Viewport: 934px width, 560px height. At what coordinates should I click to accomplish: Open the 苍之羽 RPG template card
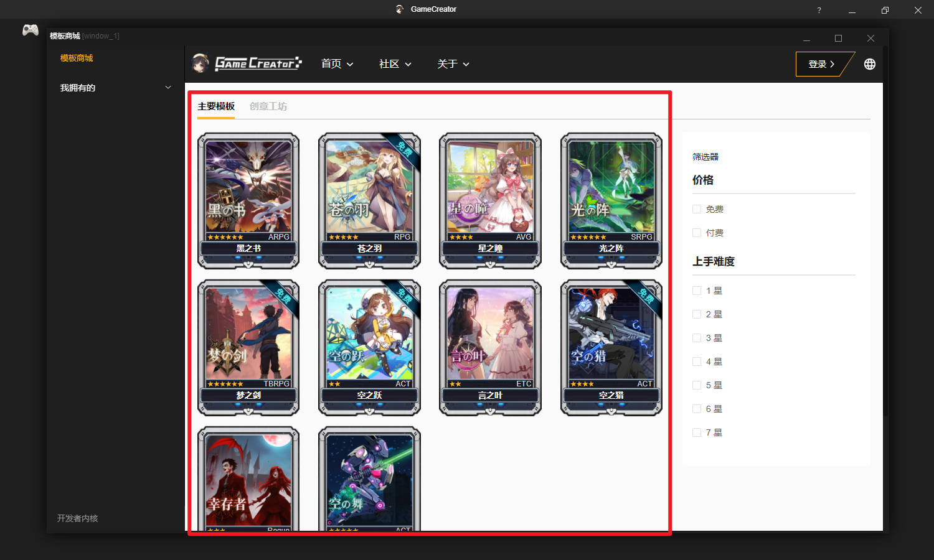pyautogui.click(x=369, y=200)
